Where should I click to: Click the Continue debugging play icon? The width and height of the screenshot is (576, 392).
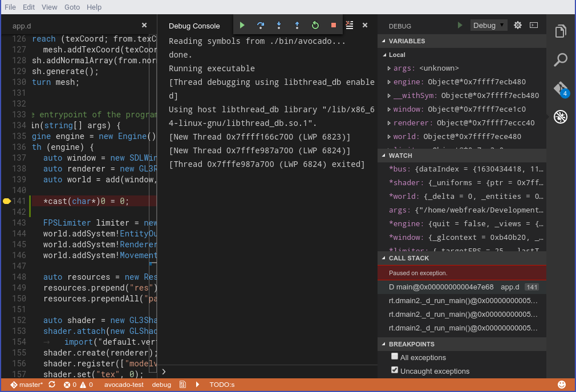coord(242,25)
